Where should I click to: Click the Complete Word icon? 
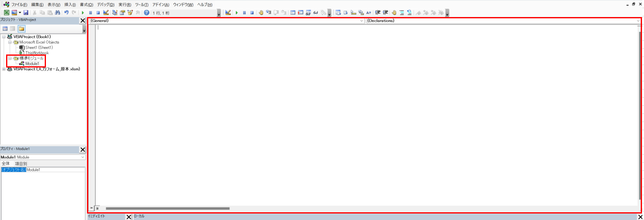(368, 13)
